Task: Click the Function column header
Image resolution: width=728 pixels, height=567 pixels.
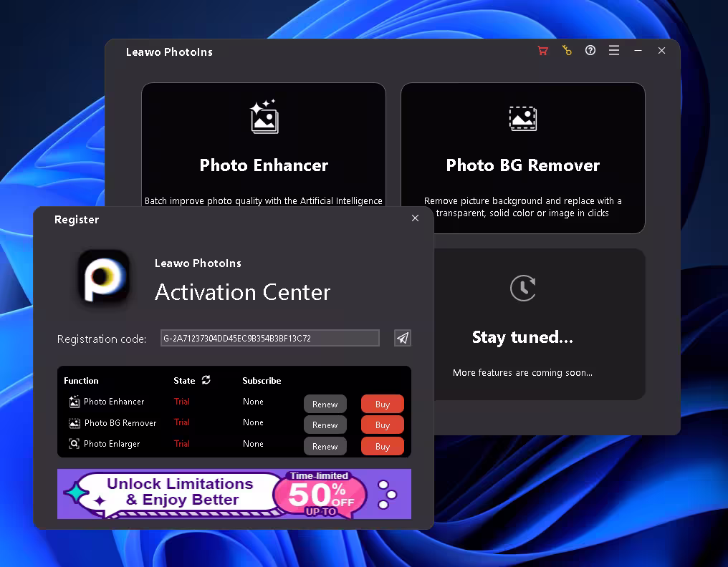Action: tap(81, 380)
